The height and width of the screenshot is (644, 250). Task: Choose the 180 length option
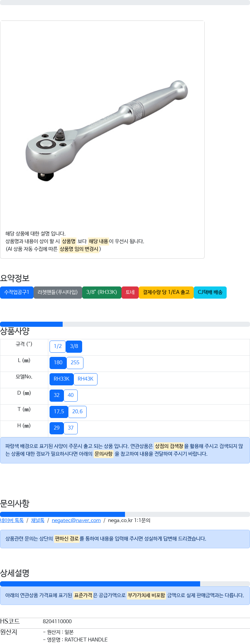[x=58, y=363]
